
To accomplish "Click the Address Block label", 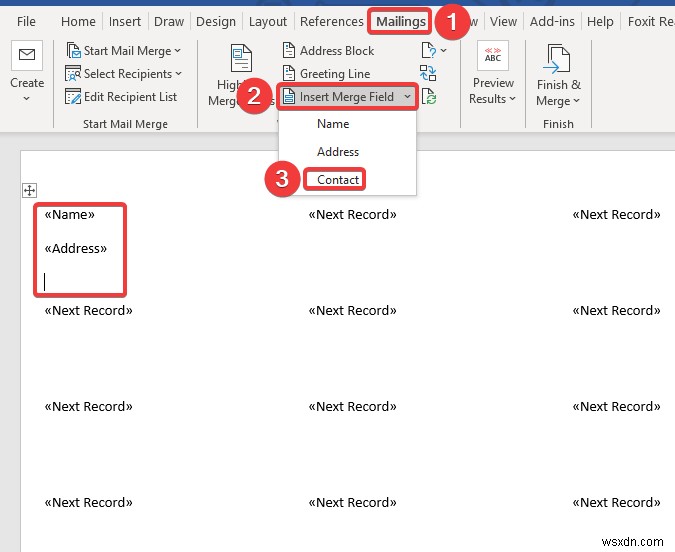I will pos(337,51).
